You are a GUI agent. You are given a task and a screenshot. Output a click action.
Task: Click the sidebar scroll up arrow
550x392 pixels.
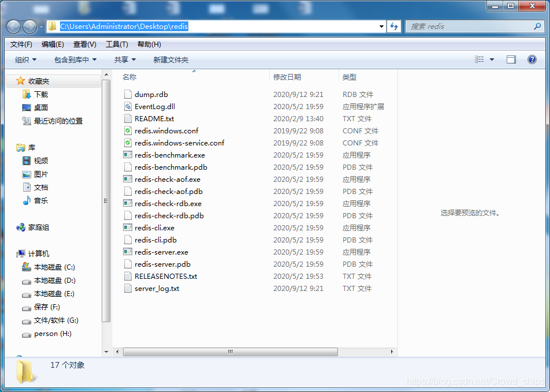coord(106,74)
